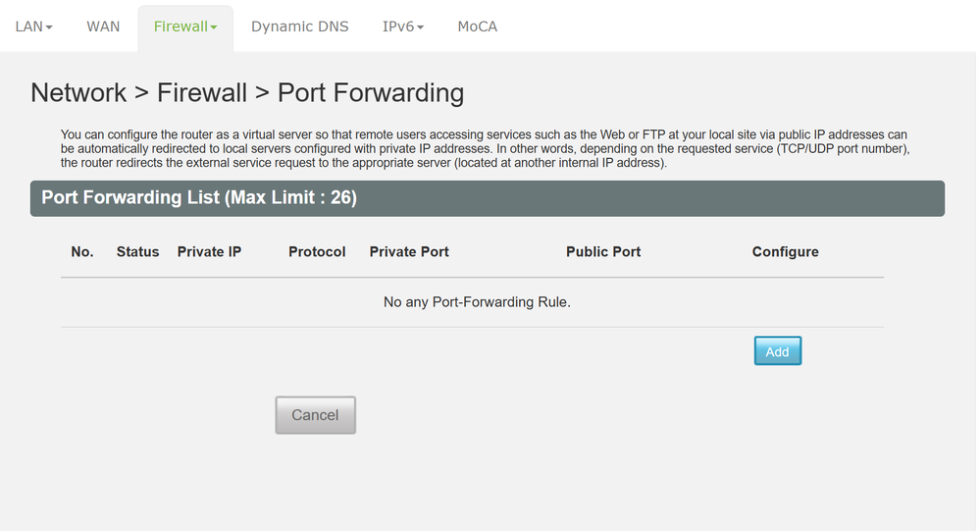Image resolution: width=980 pixels, height=531 pixels.
Task: Click the Configure column header
Action: (785, 252)
